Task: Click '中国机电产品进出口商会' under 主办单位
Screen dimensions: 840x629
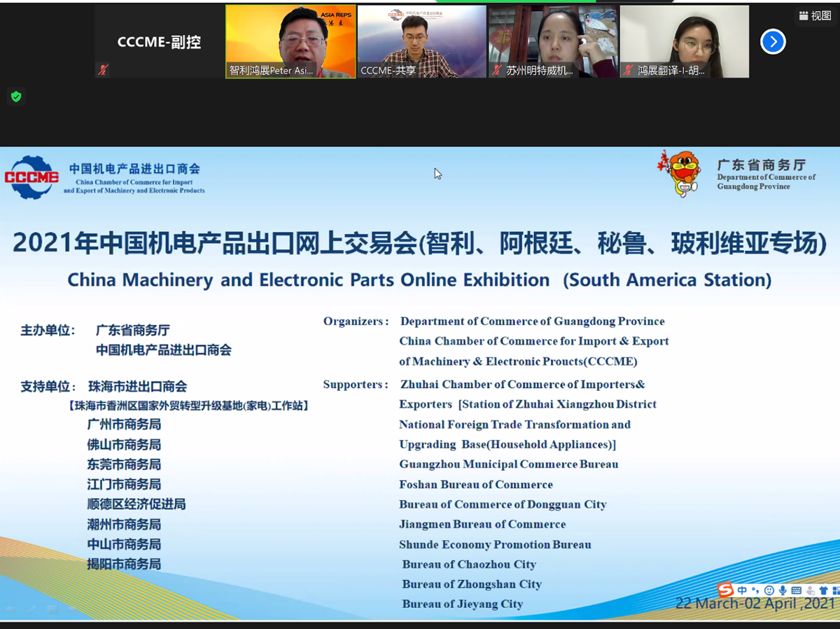Action: (164, 350)
